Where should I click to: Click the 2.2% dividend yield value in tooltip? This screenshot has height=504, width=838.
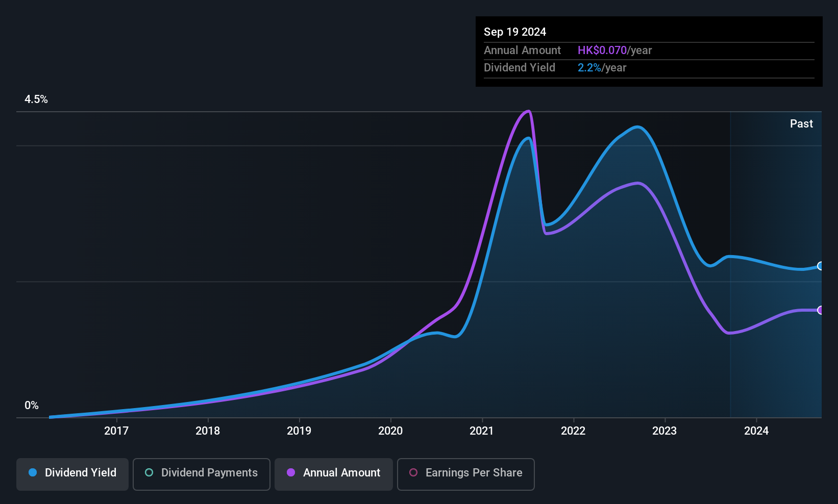589,67
